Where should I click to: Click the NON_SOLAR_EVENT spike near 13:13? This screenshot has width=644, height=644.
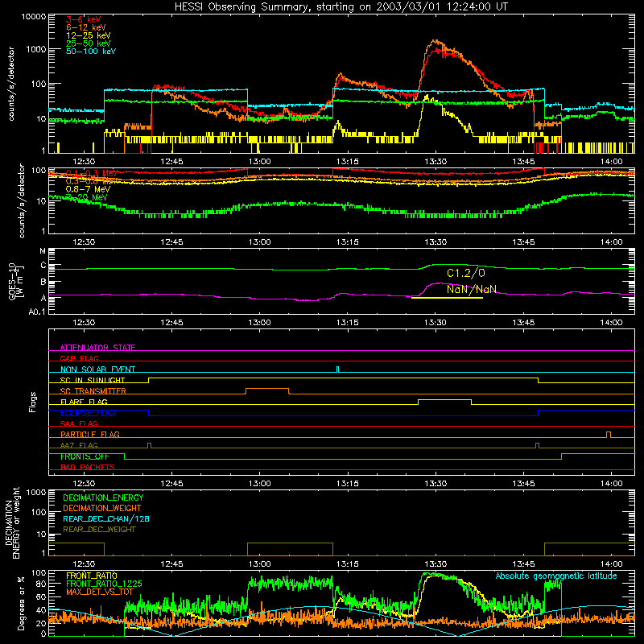click(337, 369)
